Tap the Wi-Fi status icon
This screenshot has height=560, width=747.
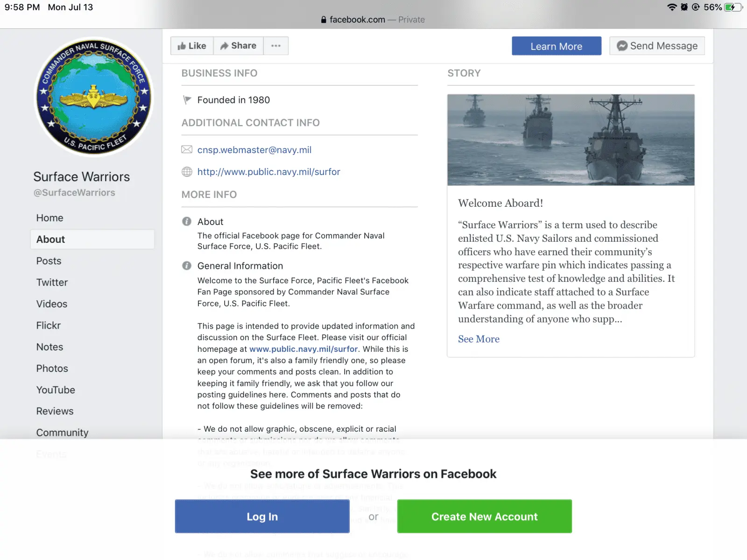pos(672,7)
